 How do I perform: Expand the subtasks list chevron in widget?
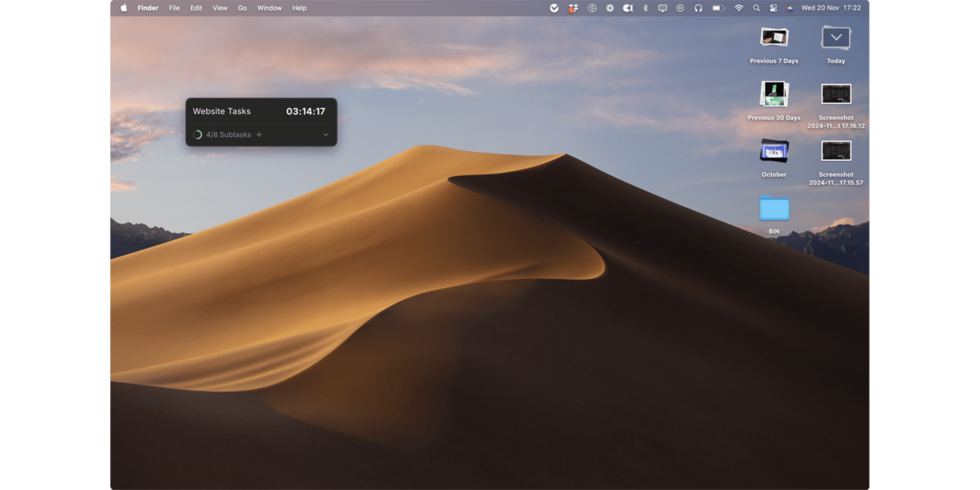click(x=326, y=135)
